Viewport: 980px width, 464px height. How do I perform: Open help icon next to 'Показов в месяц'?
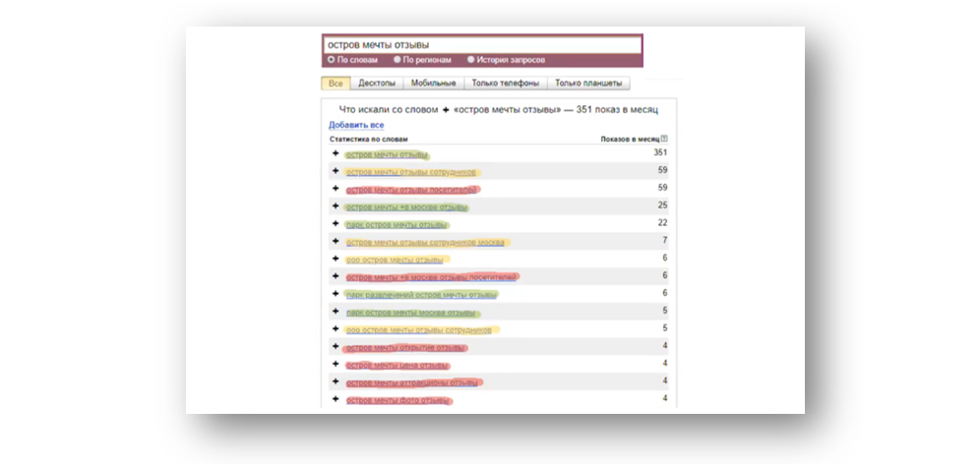(664, 139)
